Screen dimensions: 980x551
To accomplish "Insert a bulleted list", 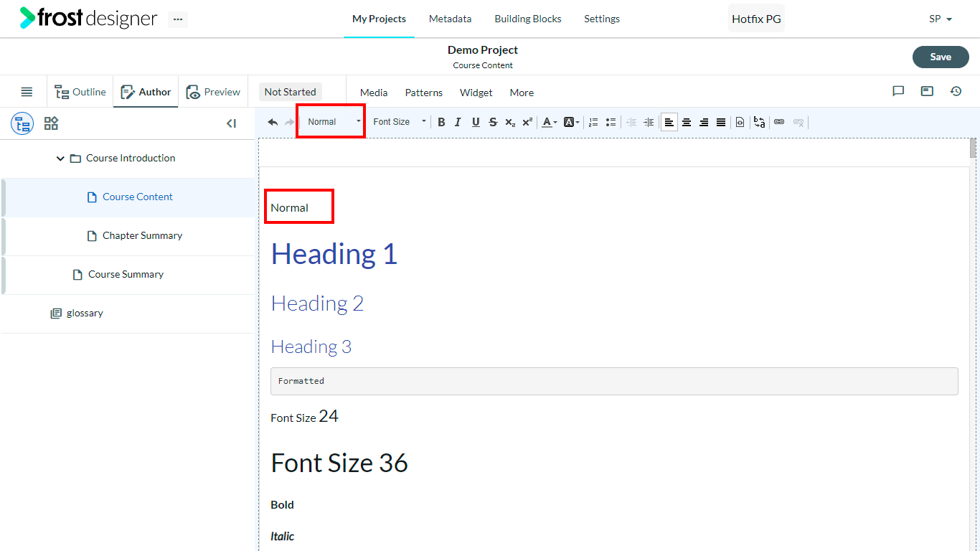I will coord(611,122).
